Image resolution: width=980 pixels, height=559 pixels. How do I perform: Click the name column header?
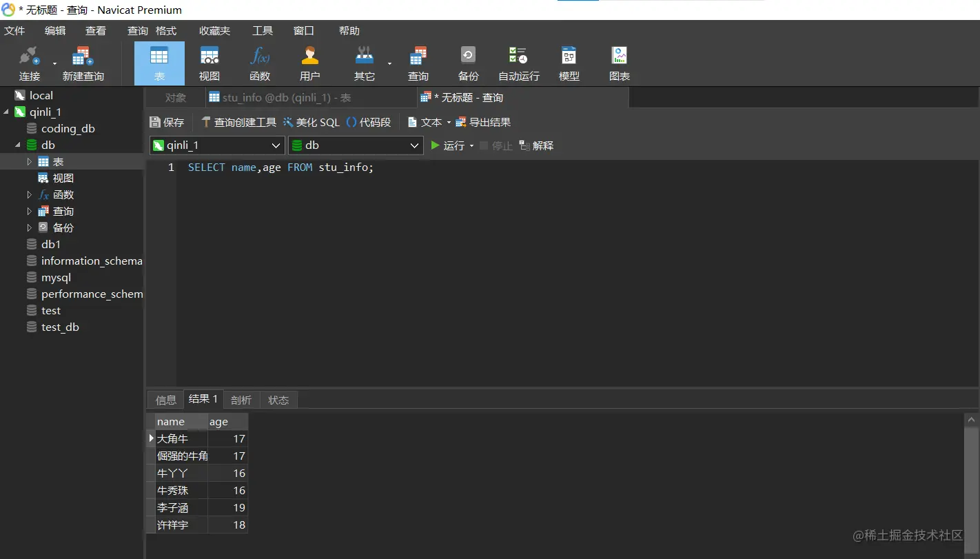pos(181,422)
